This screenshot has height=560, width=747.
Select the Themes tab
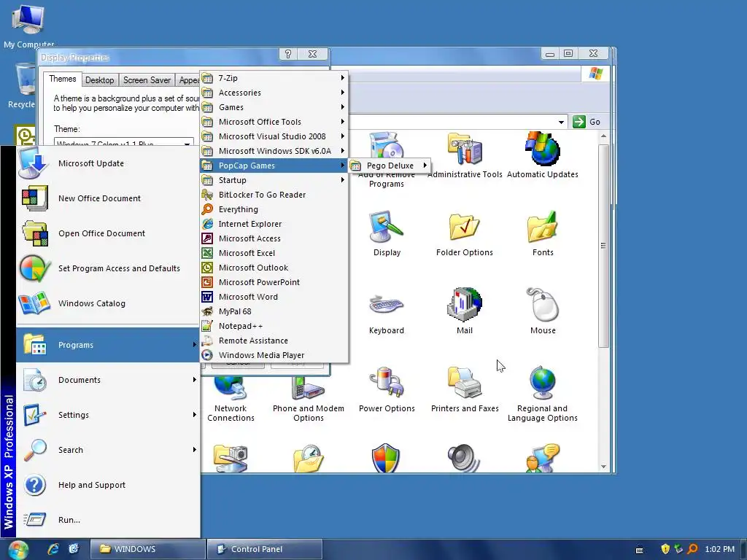[63, 79]
